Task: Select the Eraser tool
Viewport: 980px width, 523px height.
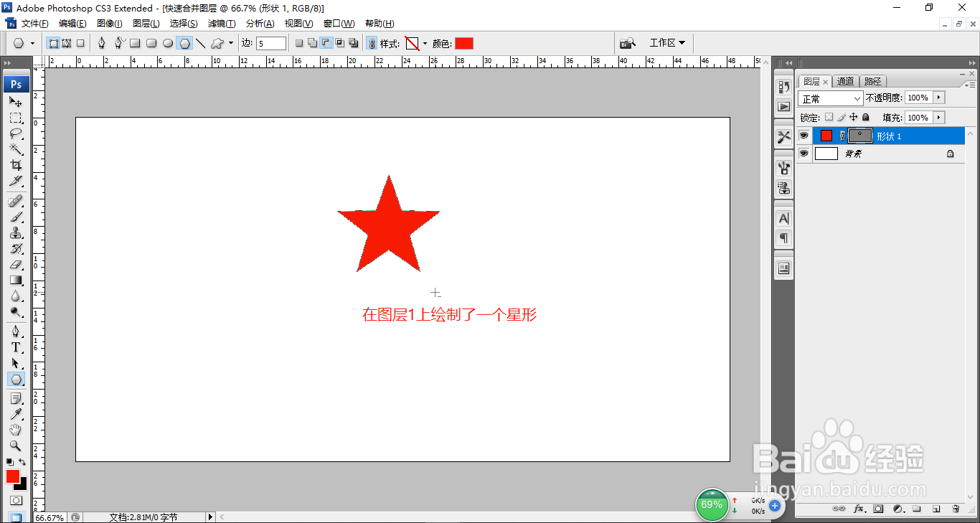Action: [x=16, y=264]
